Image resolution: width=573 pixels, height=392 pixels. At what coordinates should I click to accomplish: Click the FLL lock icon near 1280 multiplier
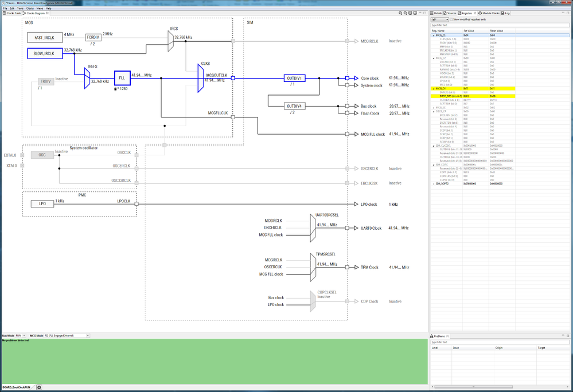pos(115,89)
